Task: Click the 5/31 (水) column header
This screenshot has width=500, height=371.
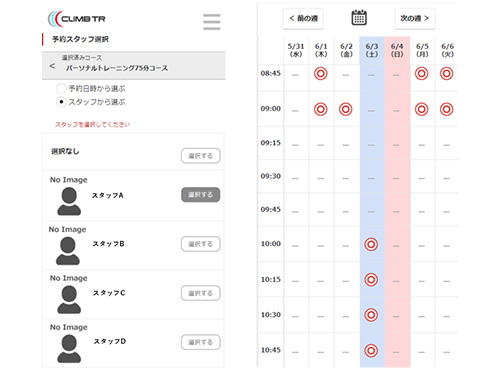Action: point(296,50)
